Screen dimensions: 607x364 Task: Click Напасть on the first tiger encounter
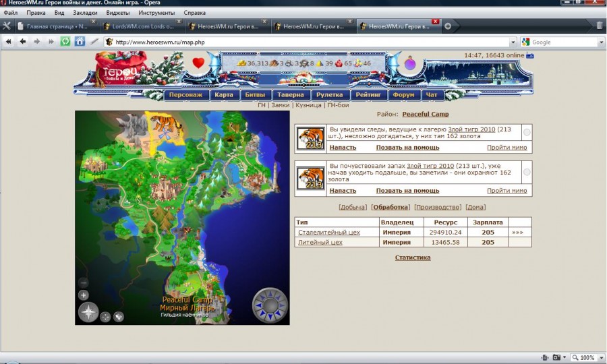pos(343,147)
